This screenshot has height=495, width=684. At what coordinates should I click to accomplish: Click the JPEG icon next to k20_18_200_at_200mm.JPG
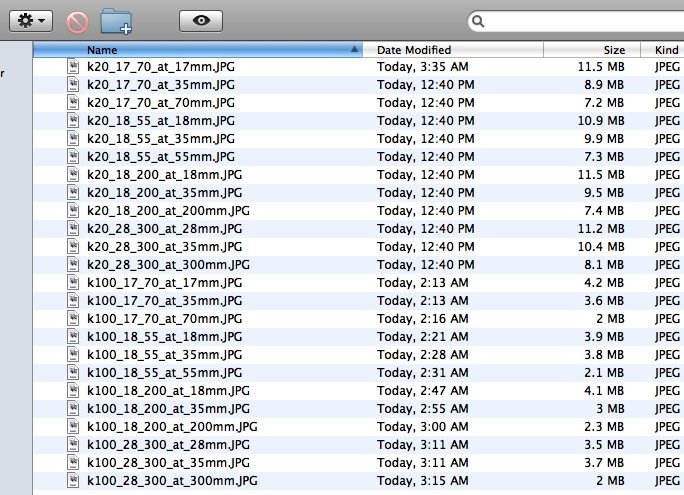tap(73, 210)
